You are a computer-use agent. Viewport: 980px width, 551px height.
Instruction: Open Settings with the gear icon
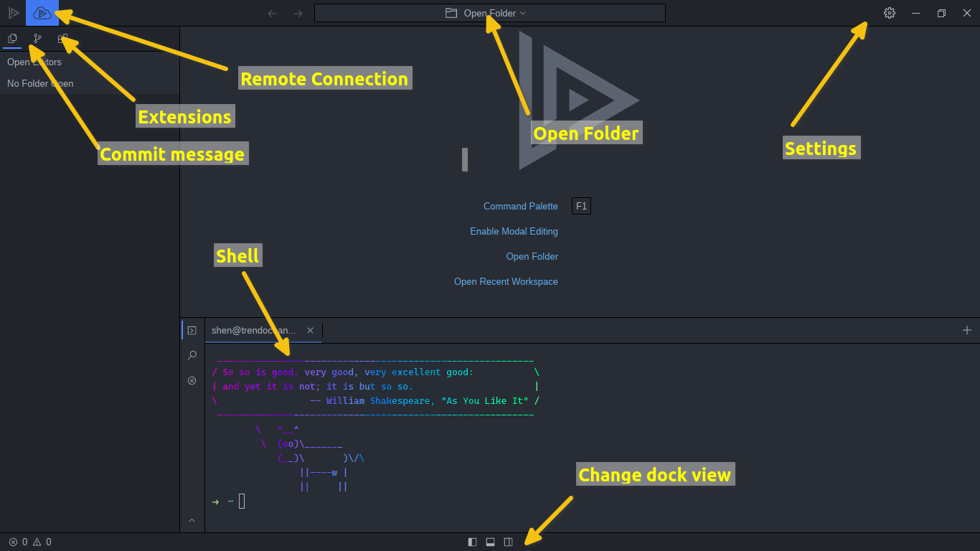889,12
